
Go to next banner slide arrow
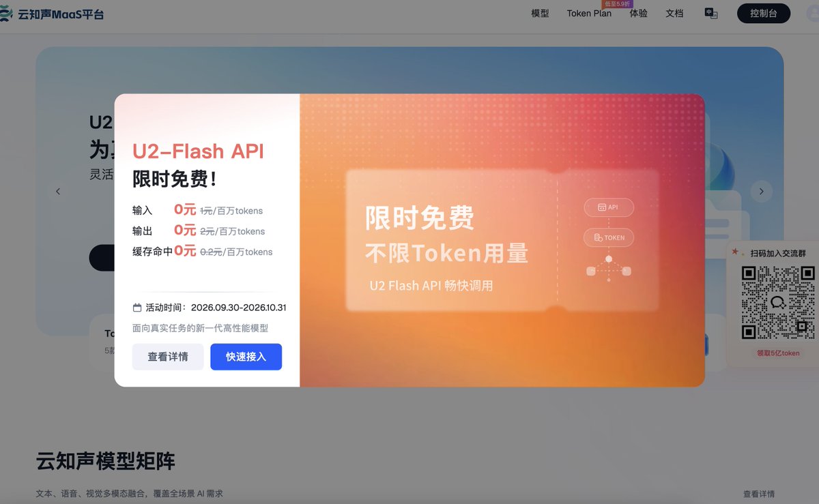point(762,192)
